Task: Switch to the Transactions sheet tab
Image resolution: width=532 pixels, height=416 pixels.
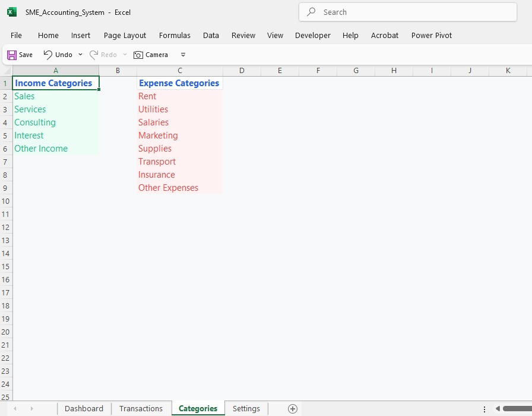Action: coord(141,408)
